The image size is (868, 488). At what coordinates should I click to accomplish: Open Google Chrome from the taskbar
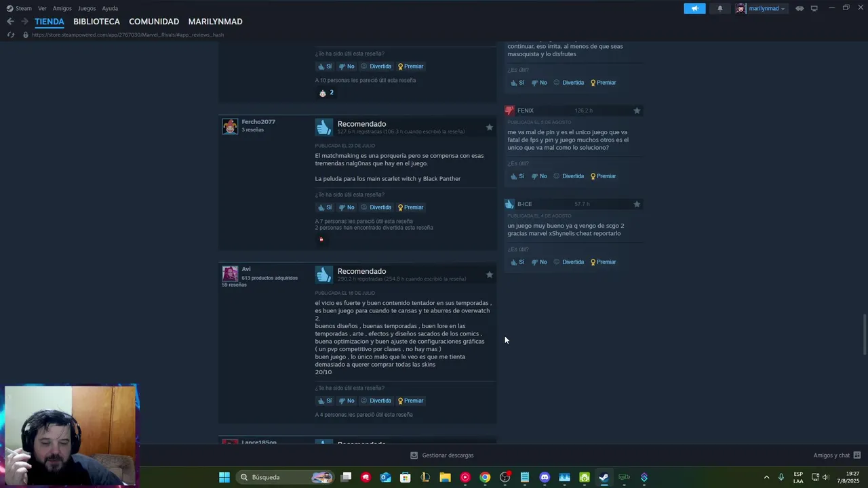[485, 477]
